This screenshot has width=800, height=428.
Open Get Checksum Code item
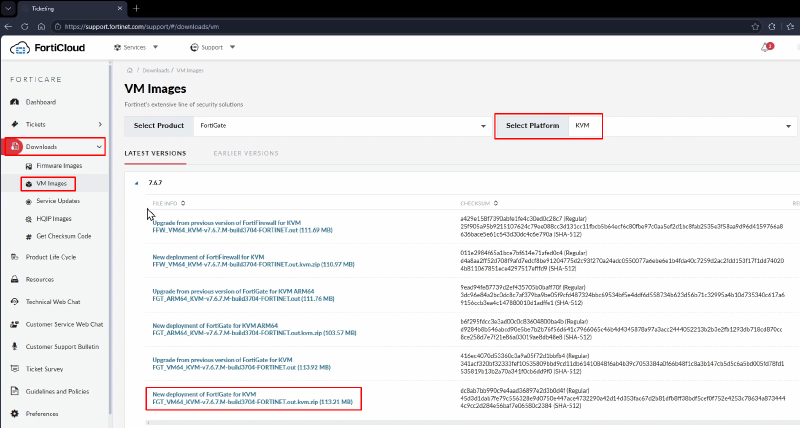(64, 237)
